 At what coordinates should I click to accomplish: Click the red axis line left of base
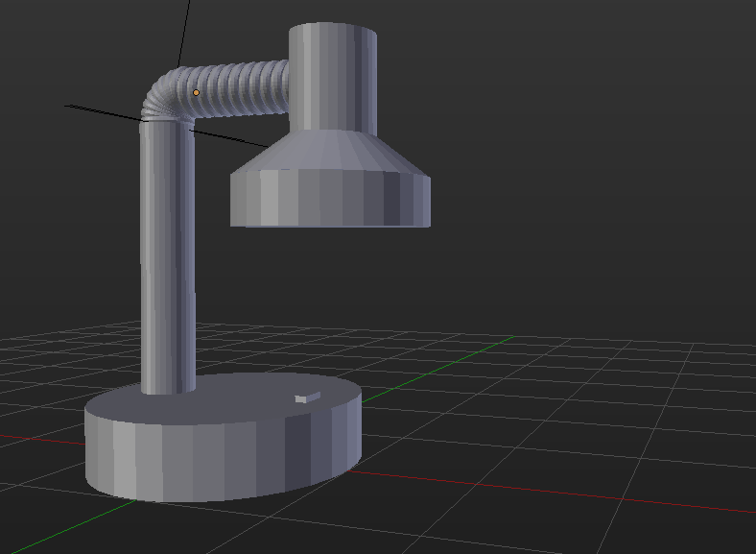coord(42,440)
